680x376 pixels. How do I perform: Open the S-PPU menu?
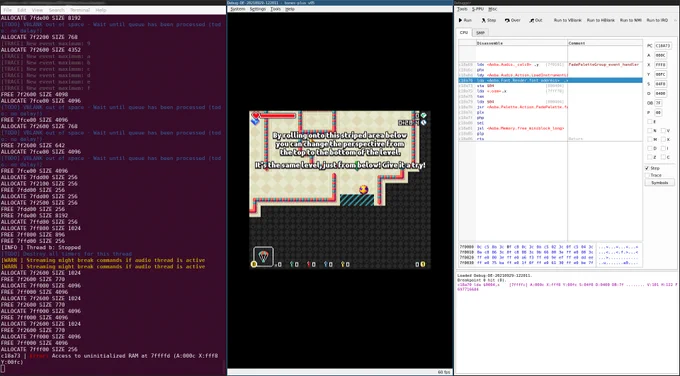[478, 9]
